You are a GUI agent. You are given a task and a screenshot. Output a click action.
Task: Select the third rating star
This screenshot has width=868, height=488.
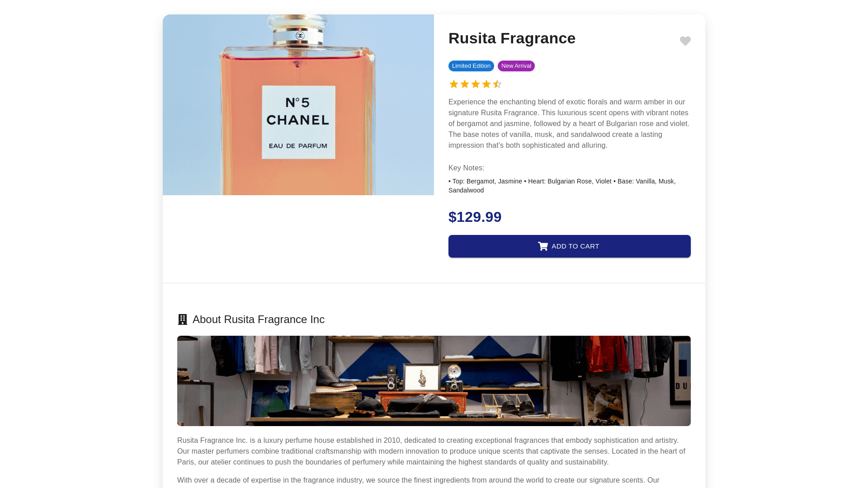pyautogui.click(x=476, y=84)
